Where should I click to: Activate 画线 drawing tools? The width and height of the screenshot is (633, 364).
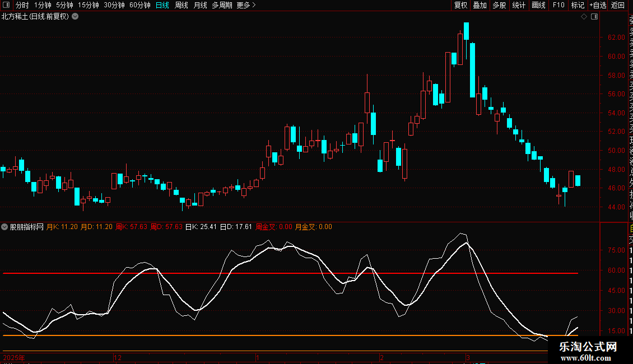[x=538, y=5]
